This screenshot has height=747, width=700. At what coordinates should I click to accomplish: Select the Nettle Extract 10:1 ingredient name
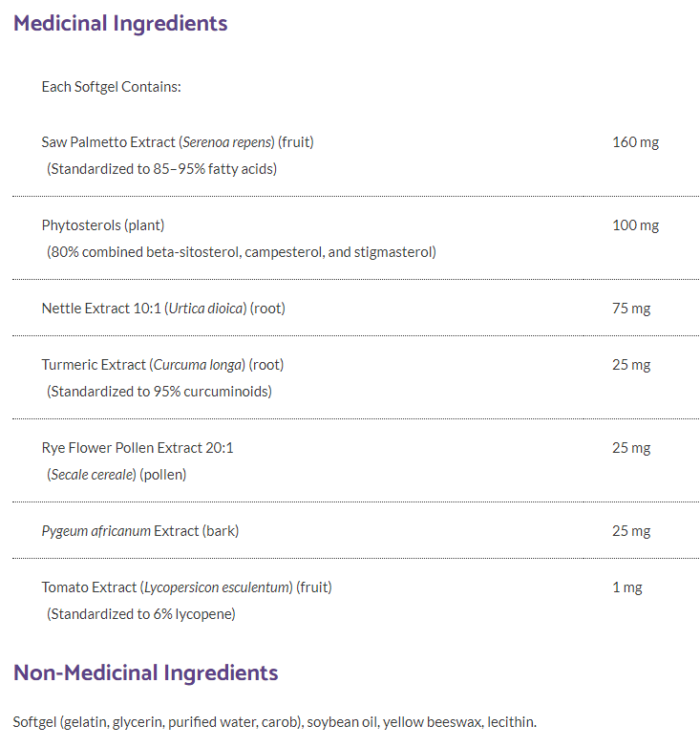click(x=163, y=309)
